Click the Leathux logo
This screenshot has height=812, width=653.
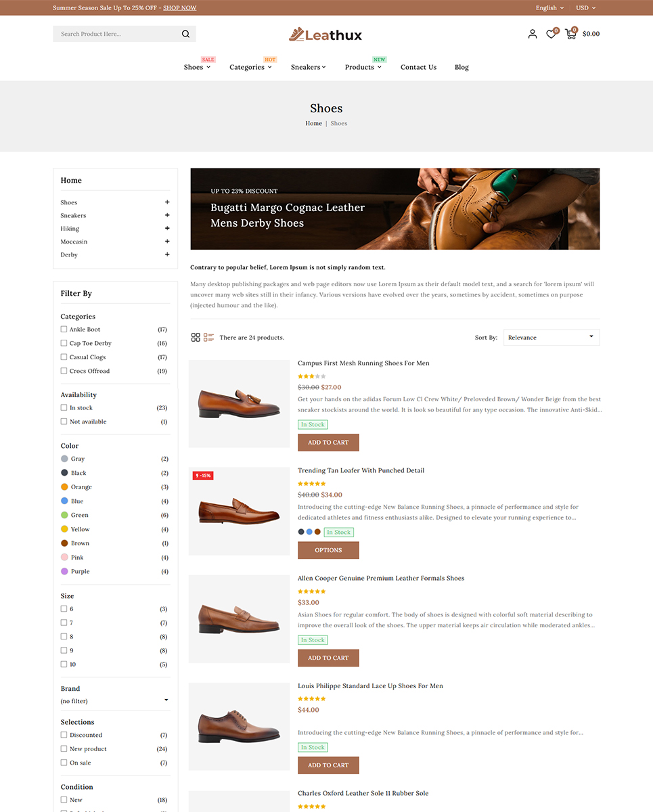[x=326, y=35]
